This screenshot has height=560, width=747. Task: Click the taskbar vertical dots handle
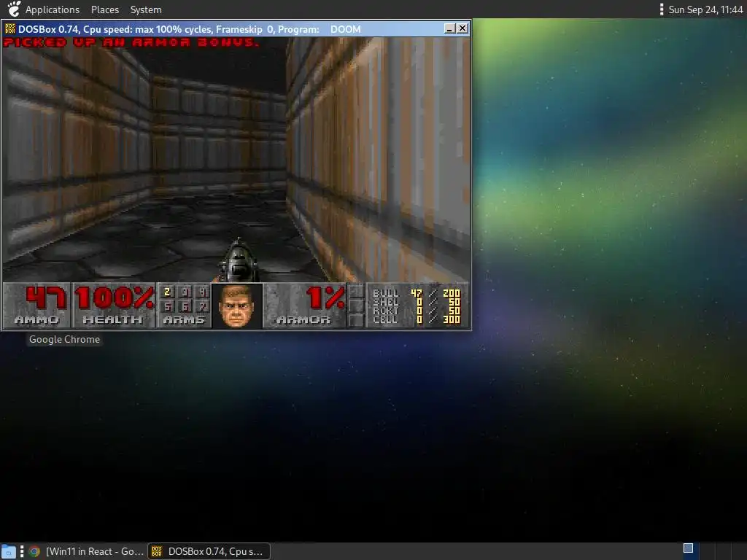coord(21,551)
